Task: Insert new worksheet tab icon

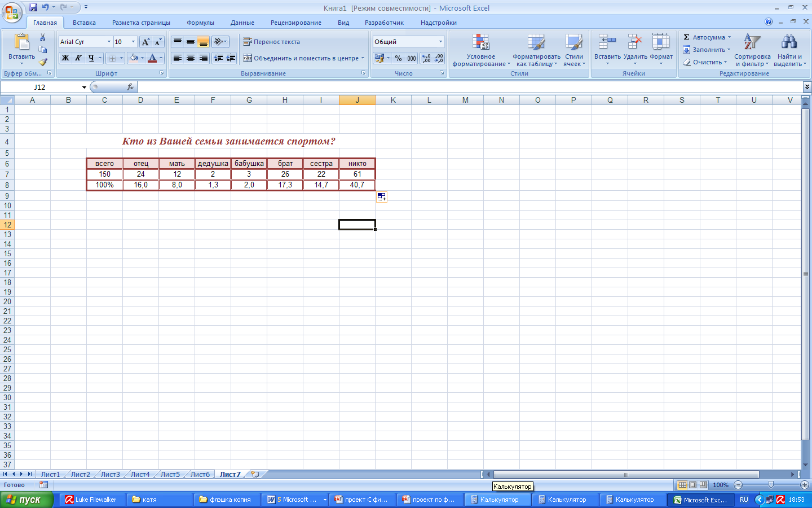Action: tap(255, 474)
